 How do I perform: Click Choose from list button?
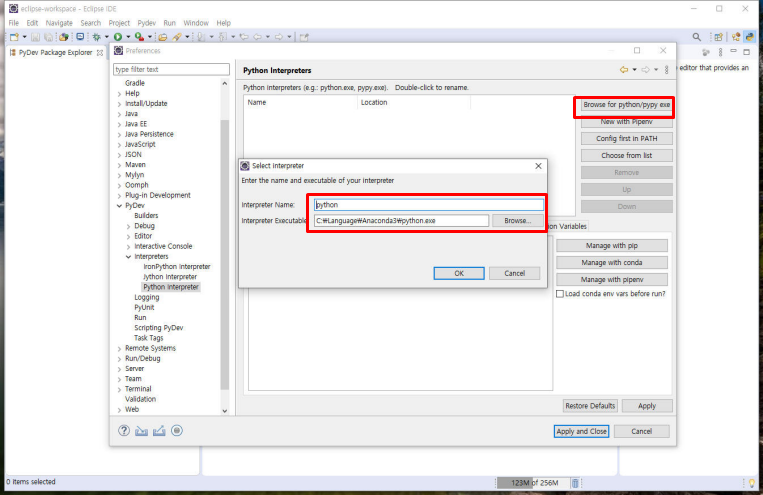tap(627, 156)
